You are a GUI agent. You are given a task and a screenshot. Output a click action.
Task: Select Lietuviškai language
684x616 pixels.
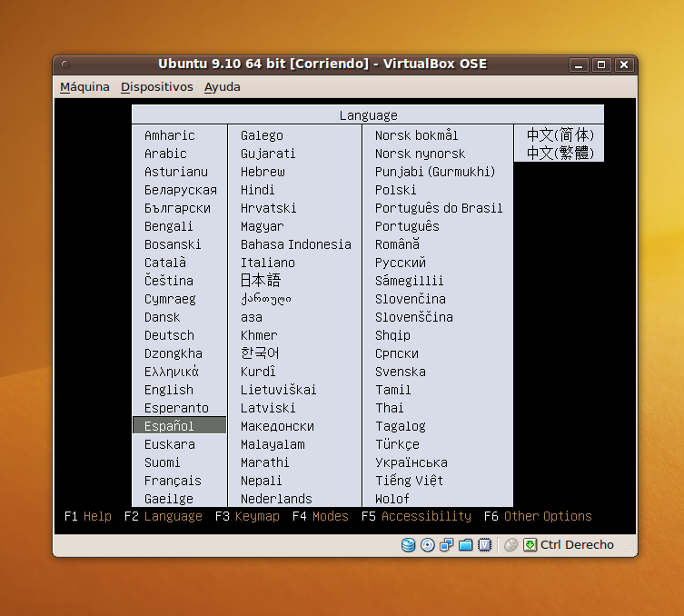(278, 390)
